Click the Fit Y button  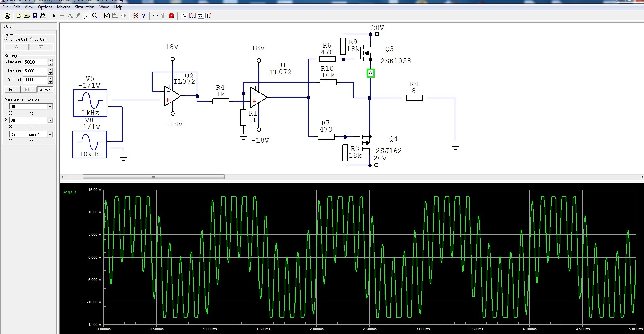click(29, 90)
